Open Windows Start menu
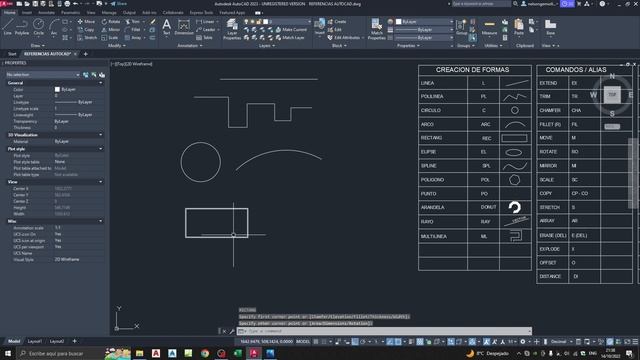 7,353
